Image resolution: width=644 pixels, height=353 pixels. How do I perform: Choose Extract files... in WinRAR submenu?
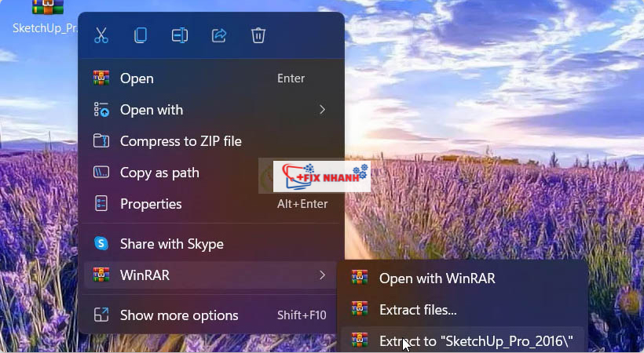[x=463, y=310]
